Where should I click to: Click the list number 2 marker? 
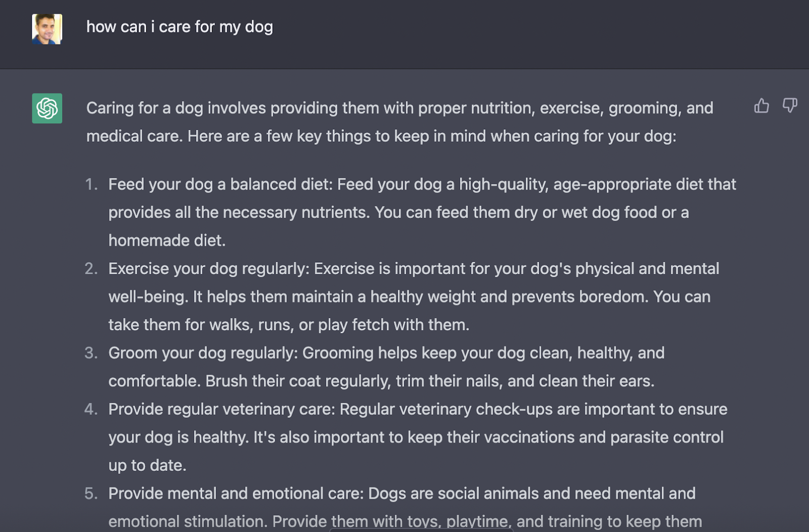(91, 269)
